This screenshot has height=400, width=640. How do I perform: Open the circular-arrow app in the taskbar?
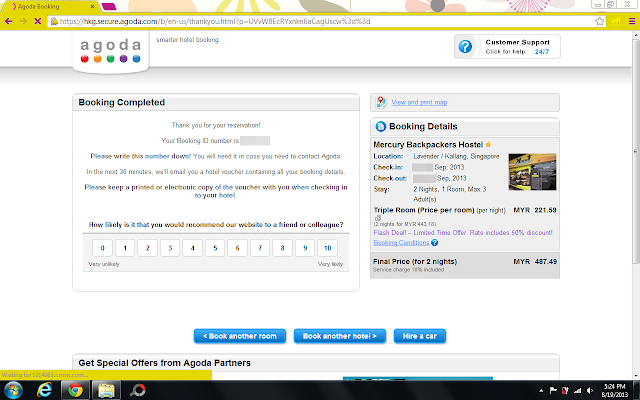click(137, 390)
